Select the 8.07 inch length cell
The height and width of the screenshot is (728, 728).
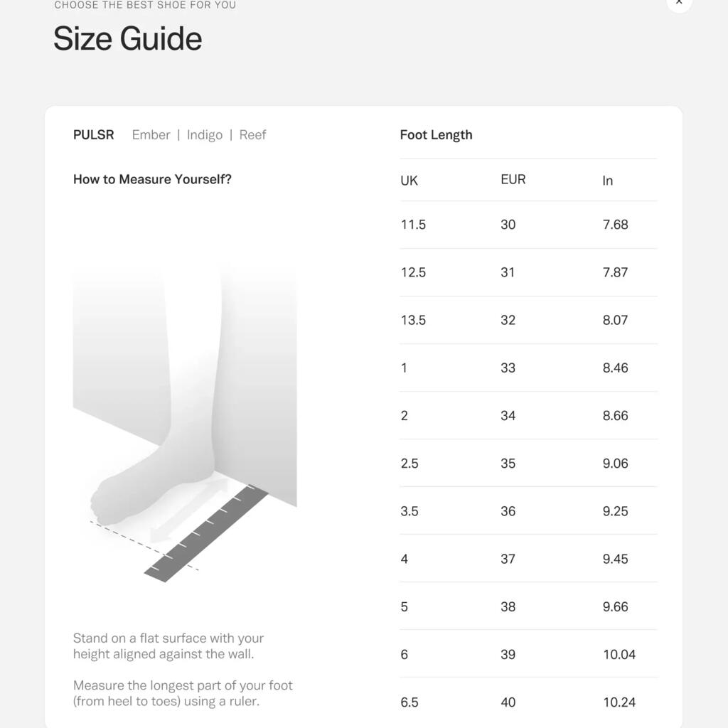[615, 320]
